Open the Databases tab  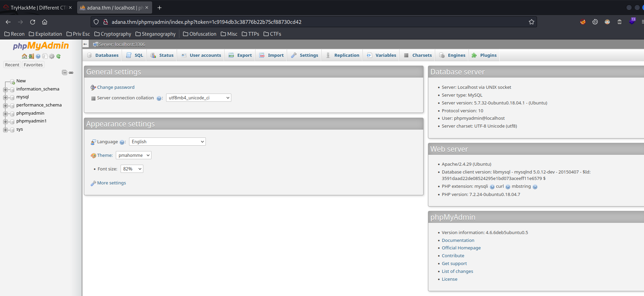103,55
